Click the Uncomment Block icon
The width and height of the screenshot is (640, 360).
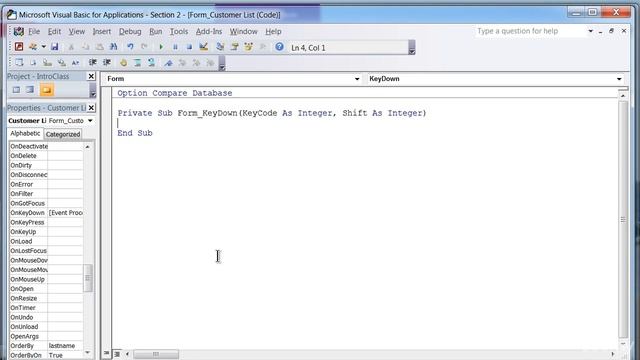pos(151,63)
